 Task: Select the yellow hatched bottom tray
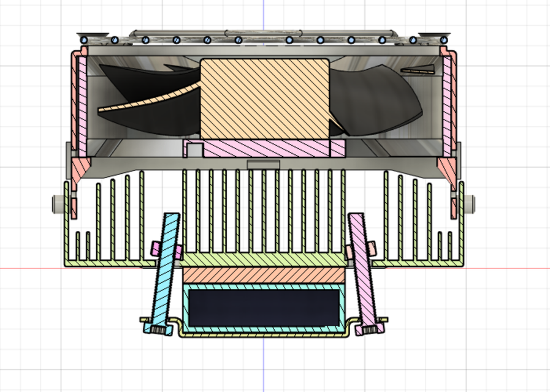click(x=264, y=336)
